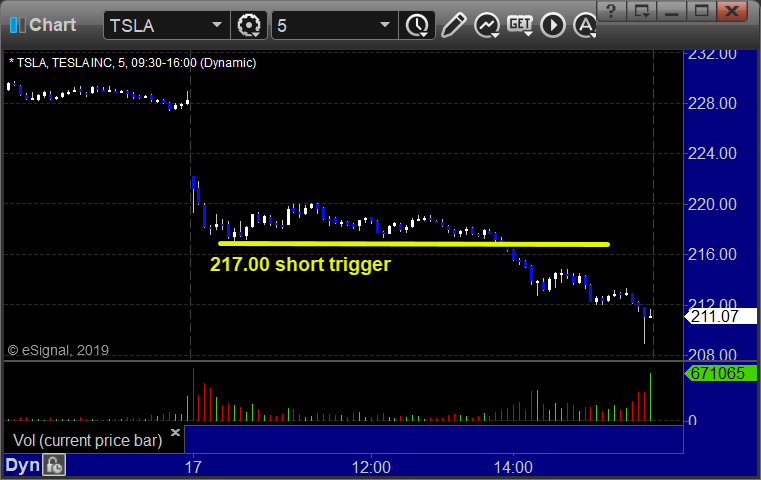Click the 17 date axis label

(x=193, y=467)
